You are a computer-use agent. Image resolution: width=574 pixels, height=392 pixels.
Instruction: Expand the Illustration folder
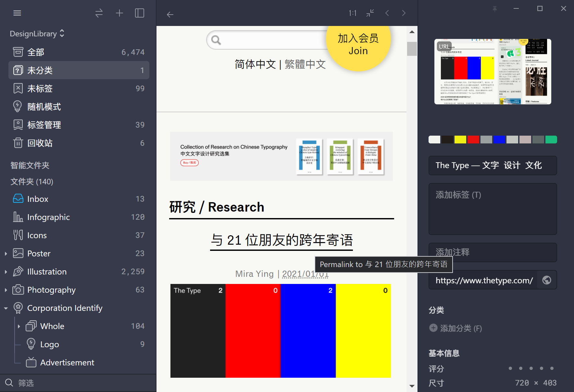pos(6,272)
